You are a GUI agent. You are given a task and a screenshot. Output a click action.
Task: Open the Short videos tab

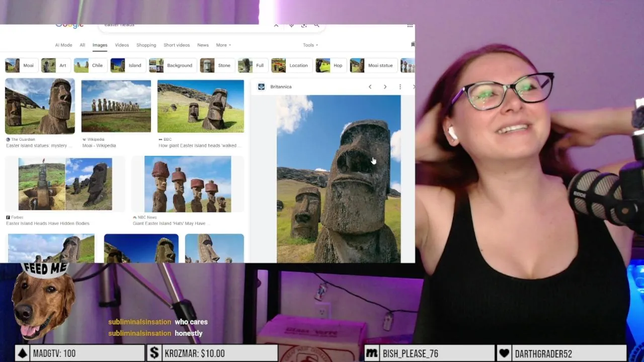pyautogui.click(x=177, y=45)
